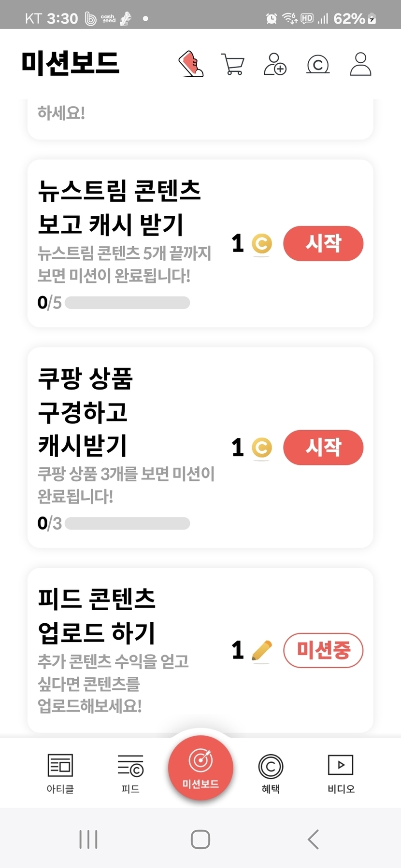
Task: Go to the 비디오 tab
Action: (x=341, y=773)
